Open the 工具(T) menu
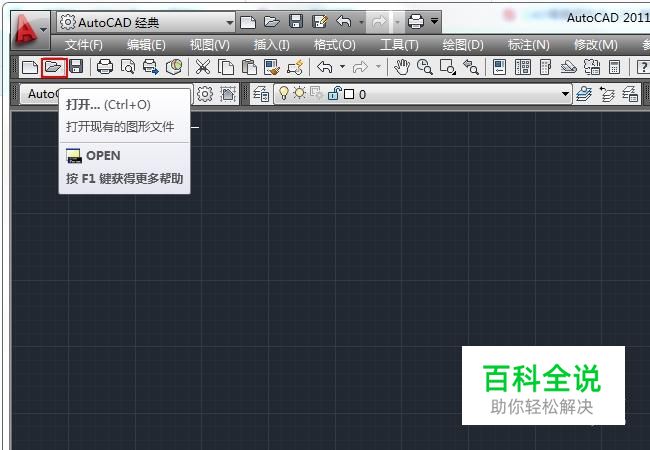650x450 pixels. coord(399,45)
